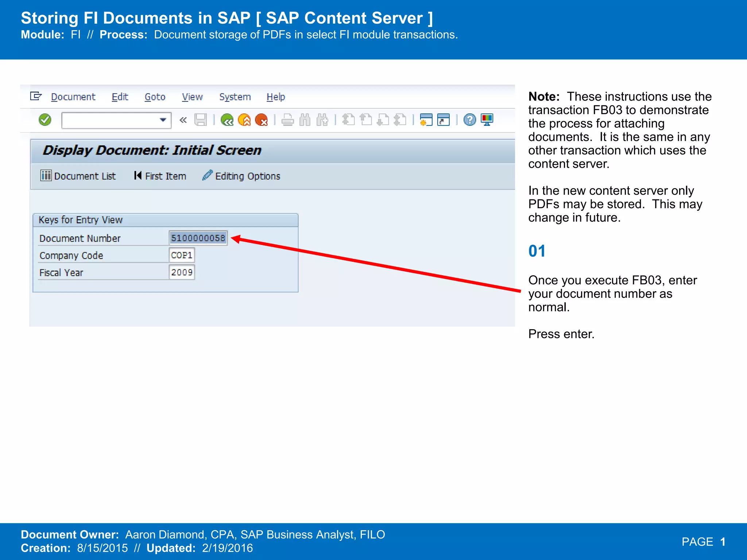
Task: Click the blue Help question mark icon
Action: [x=469, y=120]
